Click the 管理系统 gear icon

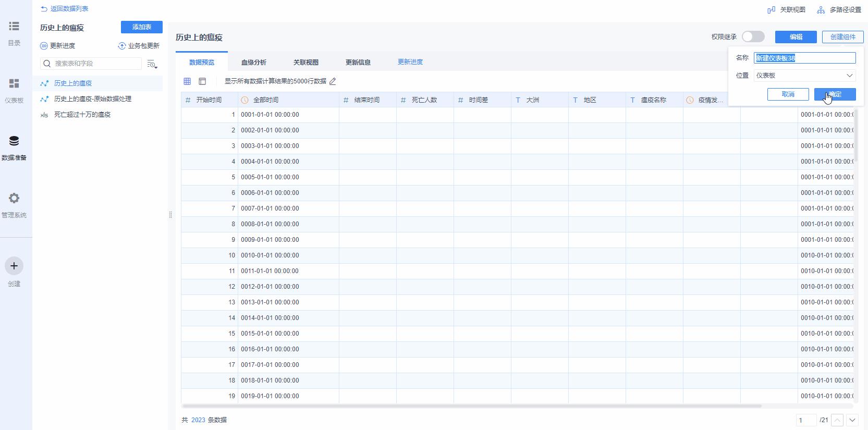coord(14,199)
